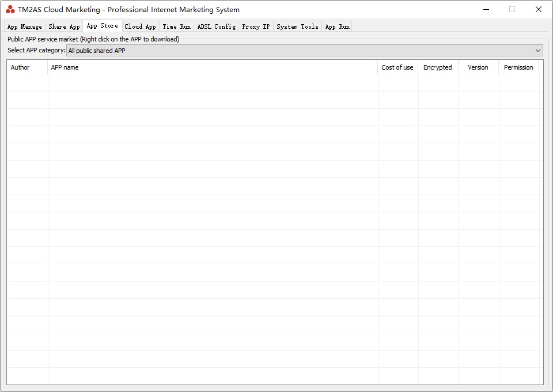Switch to the App Run tab
This screenshot has height=392, width=553.
click(337, 26)
